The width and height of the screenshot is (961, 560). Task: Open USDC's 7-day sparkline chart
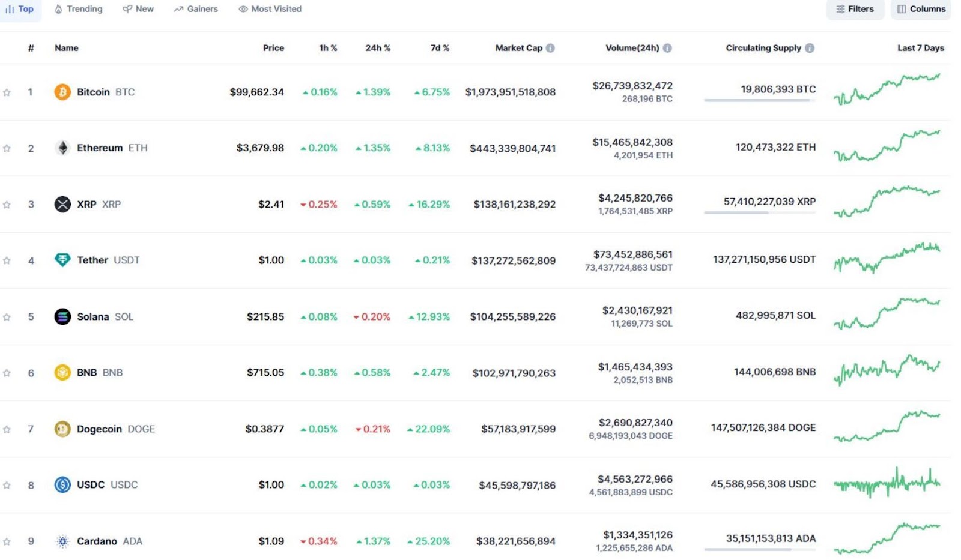(887, 483)
